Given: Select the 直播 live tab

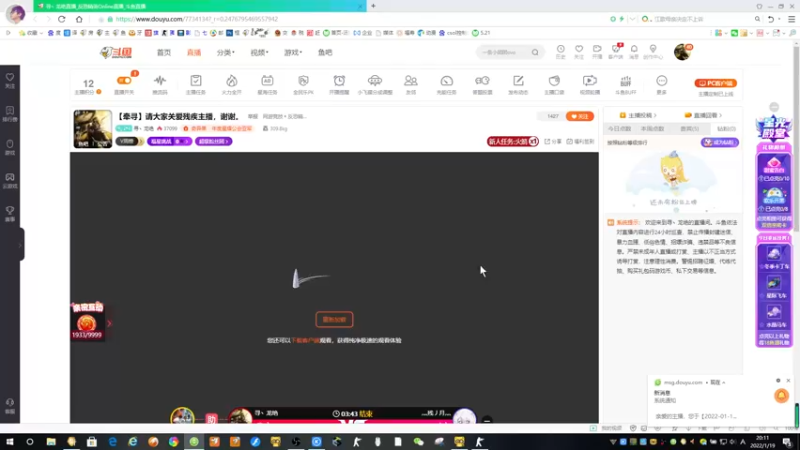Looking at the screenshot, I should (194, 53).
